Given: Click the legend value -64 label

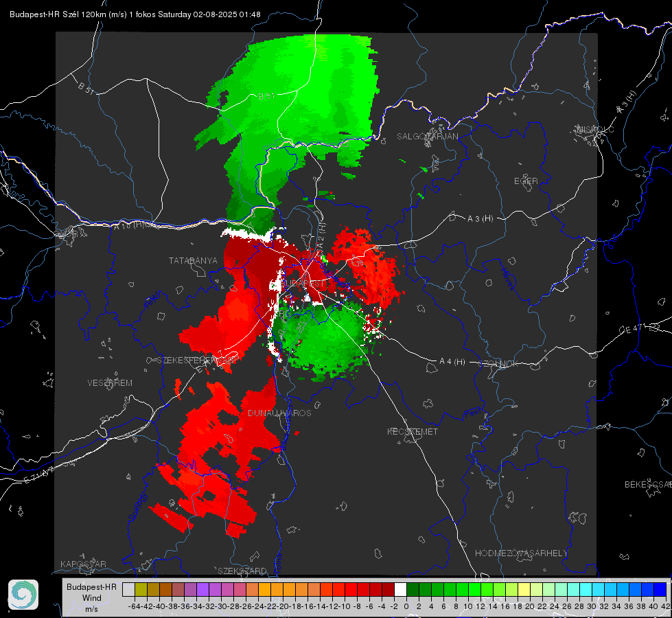Looking at the screenshot, I should 134,606.
